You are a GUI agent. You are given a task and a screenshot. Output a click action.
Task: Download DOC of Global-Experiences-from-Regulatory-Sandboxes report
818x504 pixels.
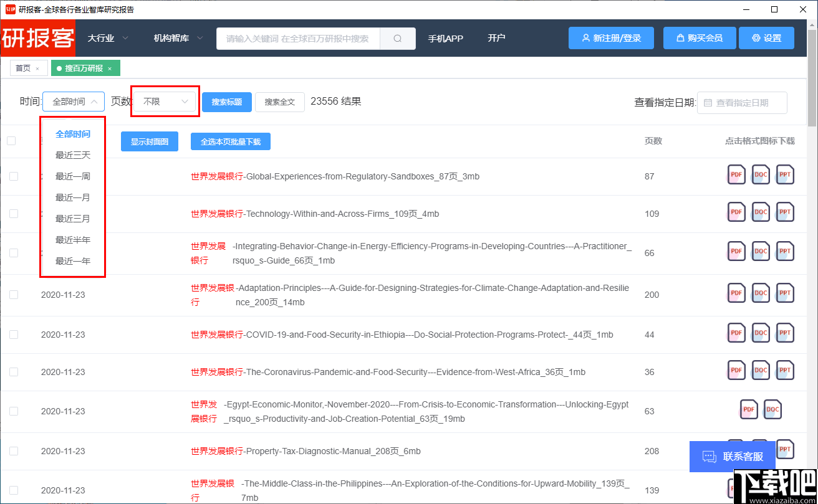(x=761, y=175)
